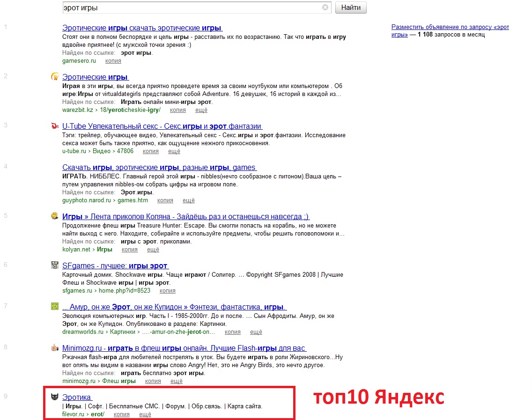The height and width of the screenshot is (420, 532).
Task: Click the 'игры с эрот. приколами.' text
Action: (156, 241)
